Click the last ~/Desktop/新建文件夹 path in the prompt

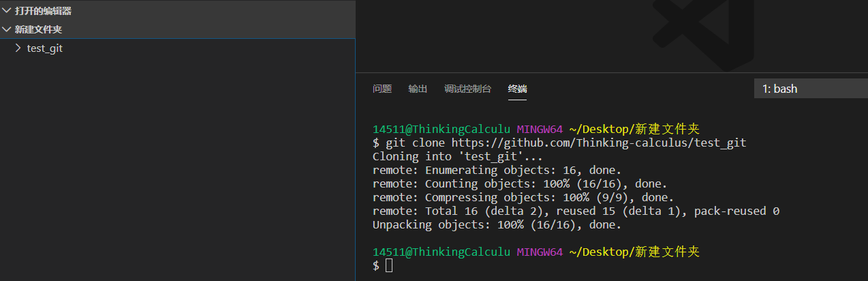[x=634, y=252]
